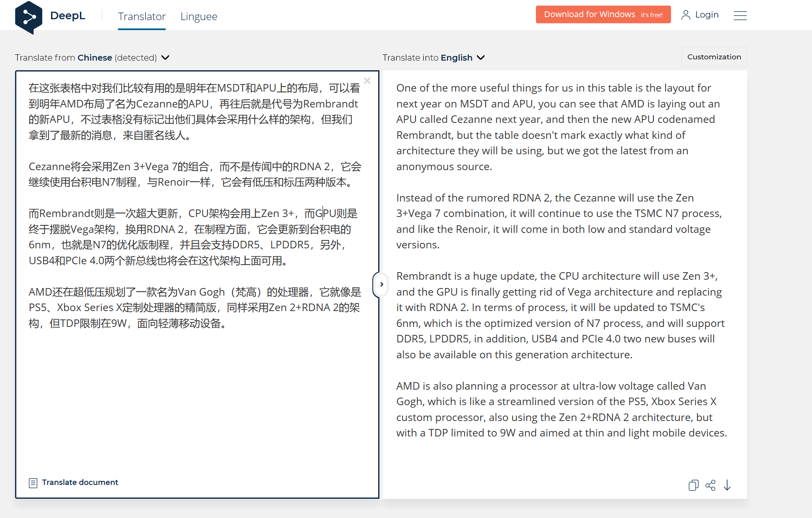812x518 pixels.
Task: Open the target language dropdown chevron
Action: pos(481,57)
